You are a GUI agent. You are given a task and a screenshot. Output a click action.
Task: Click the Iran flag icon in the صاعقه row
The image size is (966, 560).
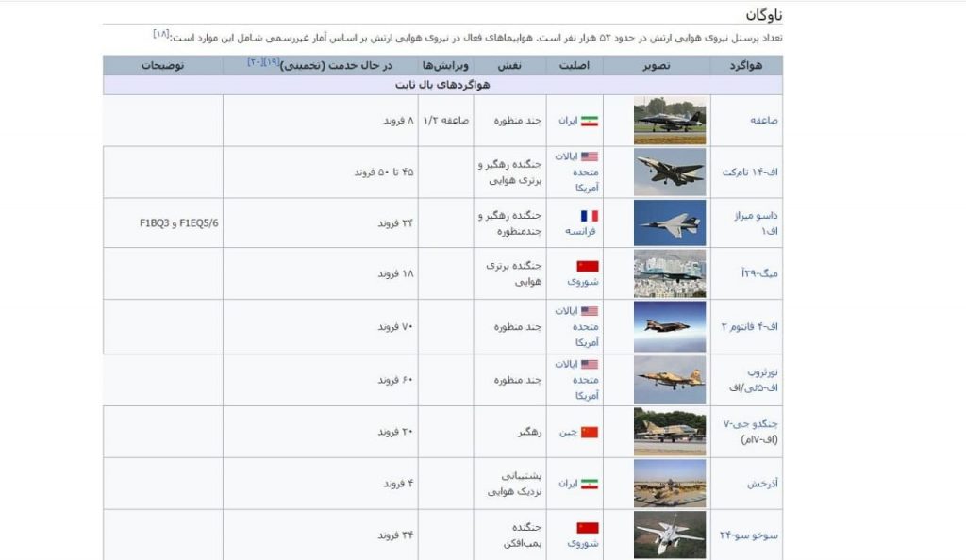click(x=590, y=121)
